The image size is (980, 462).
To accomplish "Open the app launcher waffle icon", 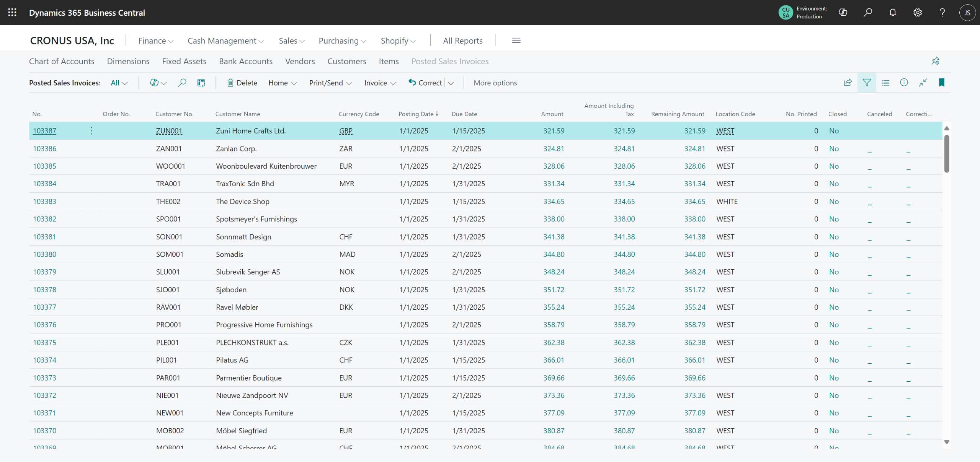I will [12, 12].
